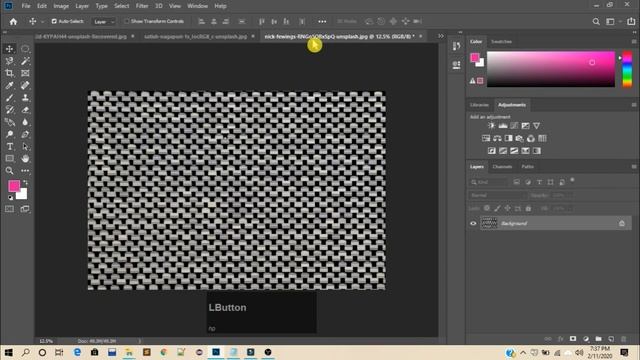The height and width of the screenshot is (360, 640).
Task: Select the Horizontal Type tool
Action: click(9, 147)
